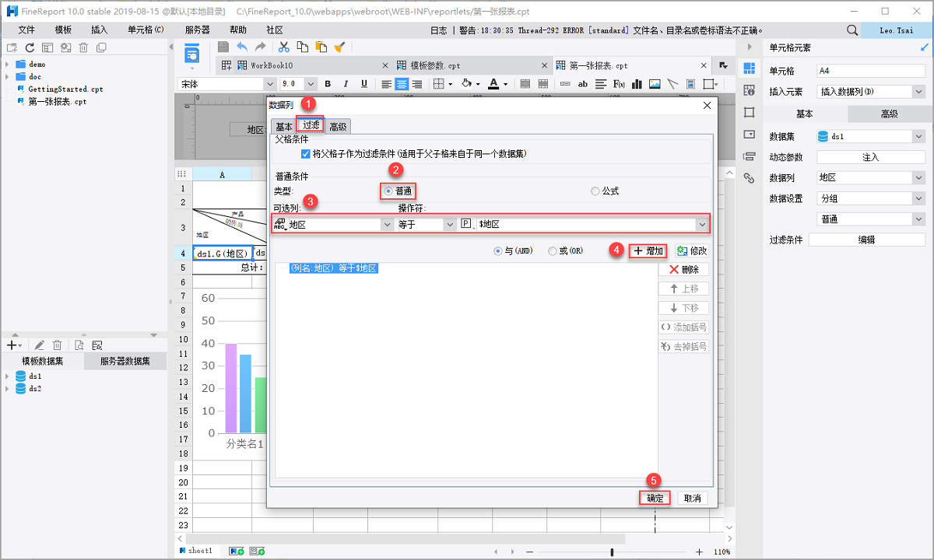Click the hyperlink chain icon in right sidebar
The width and height of the screenshot is (934, 560).
pyautogui.click(x=749, y=177)
